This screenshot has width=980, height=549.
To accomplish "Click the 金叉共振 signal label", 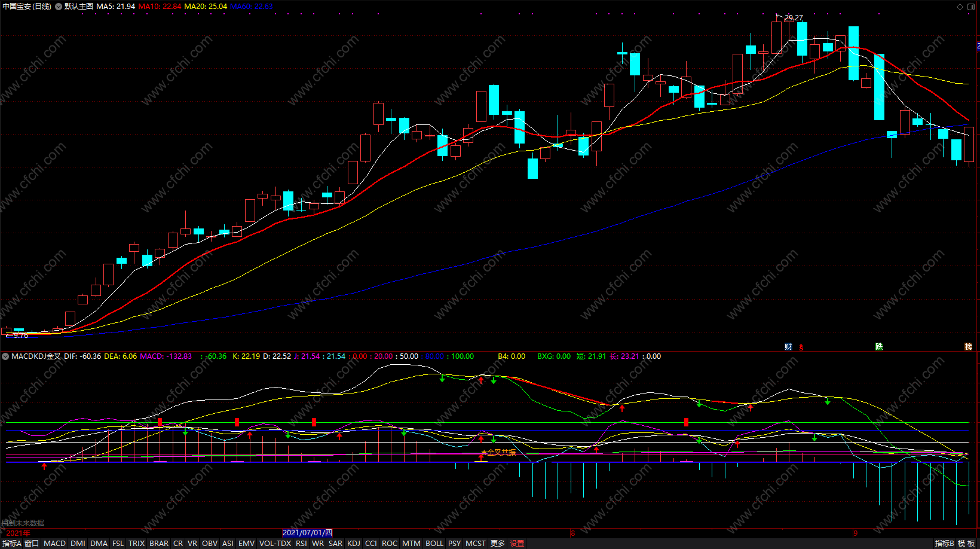I will pos(501,453).
